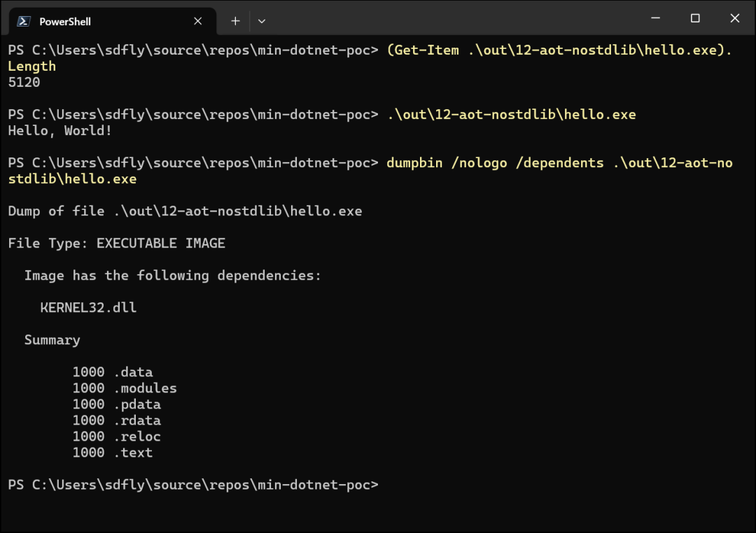The image size is (756, 533).
Task: Click the Hello, World! output line
Action: [x=59, y=131]
